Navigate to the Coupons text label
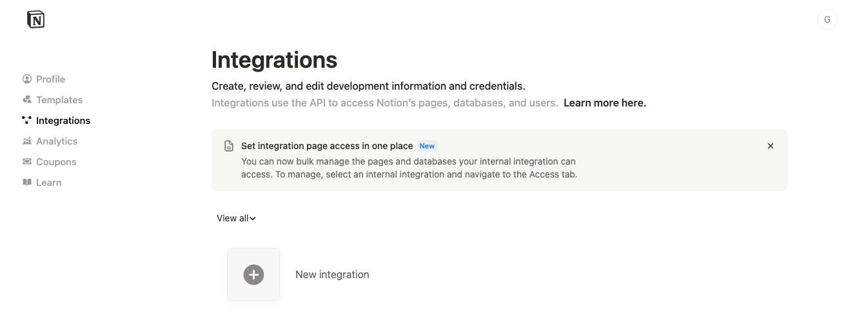Image resolution: width=868 pixels, height=324 pixels. [x=56, y=162]
